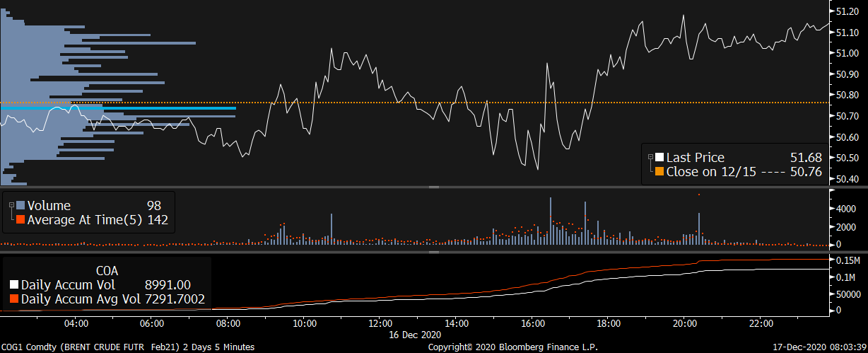The image size is (868, 353).
Task: Click the resize handle between volume and accumulation panels
Action: coord(434,251)
